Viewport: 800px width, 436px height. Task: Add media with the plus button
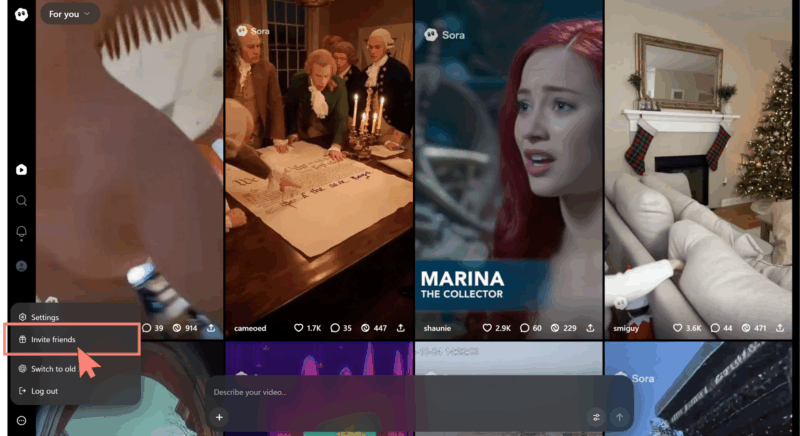pyautogui.click(x=220, y=417)
